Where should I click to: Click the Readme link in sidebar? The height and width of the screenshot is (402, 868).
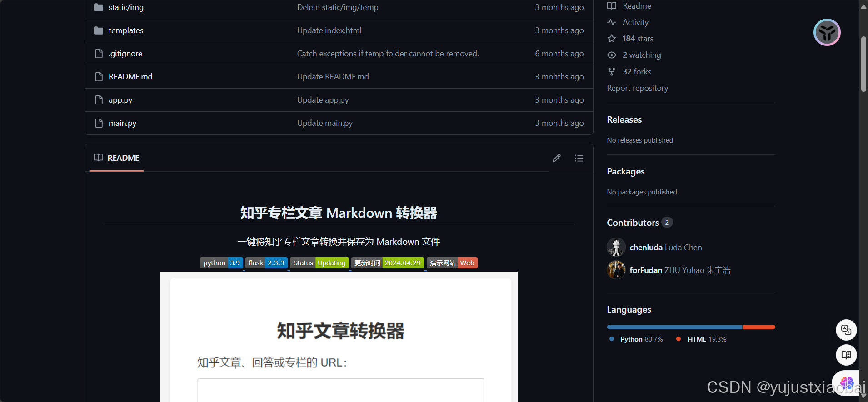click(x=629, y=6)
